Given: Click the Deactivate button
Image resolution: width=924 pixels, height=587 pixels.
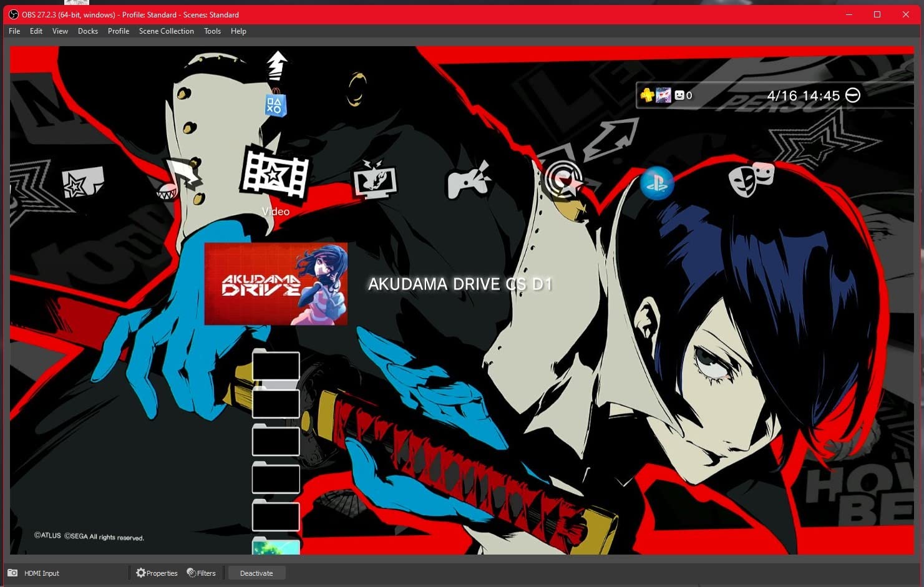Looking at the screenshot, I should point(256,573).
